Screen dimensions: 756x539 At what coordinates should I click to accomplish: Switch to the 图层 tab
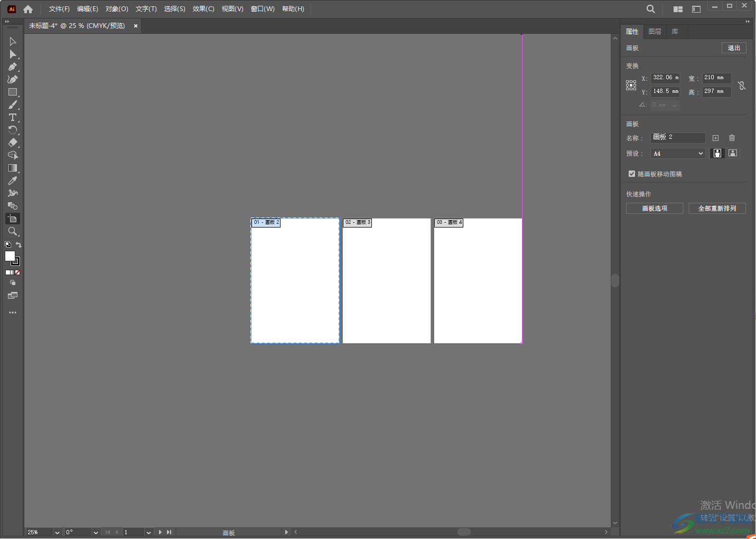pyautogui.click(x=655, y=32)
